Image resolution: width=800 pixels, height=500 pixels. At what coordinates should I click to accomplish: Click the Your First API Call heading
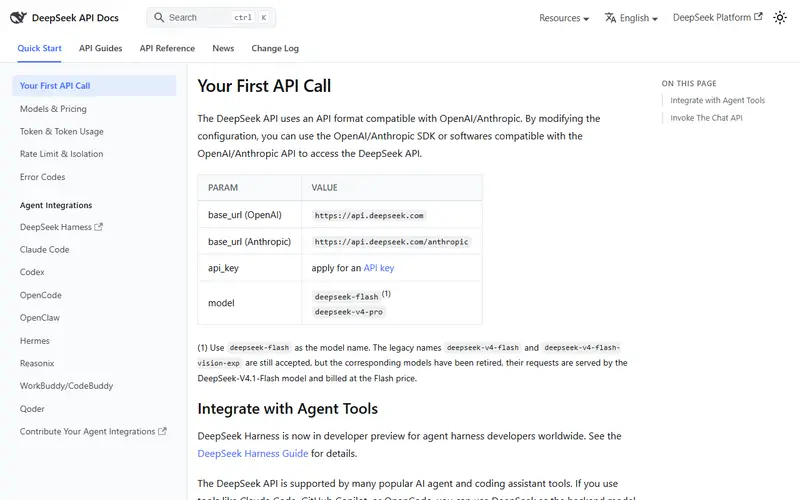click(x=264, y=86)
